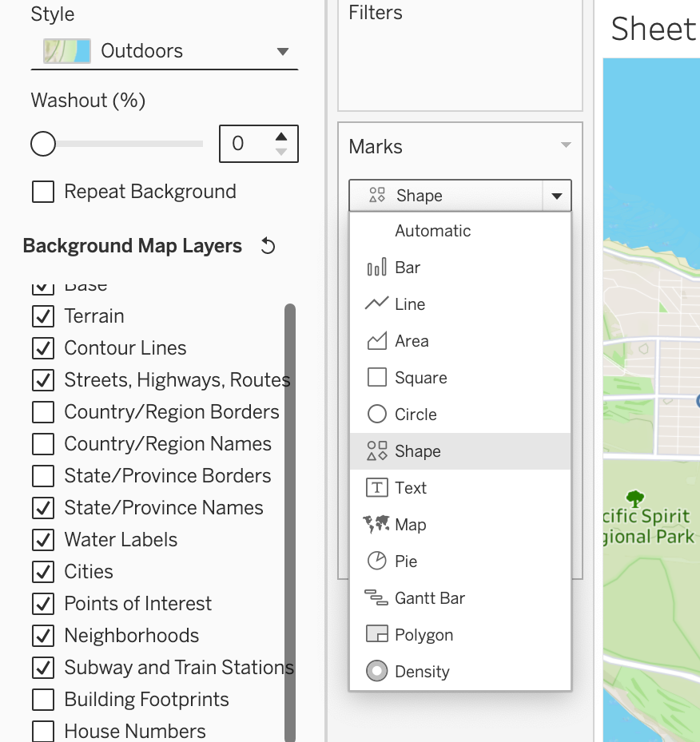Choose the Line mark type icon
The width and height of the screenshot is (700, 742).
click(376, 304)
